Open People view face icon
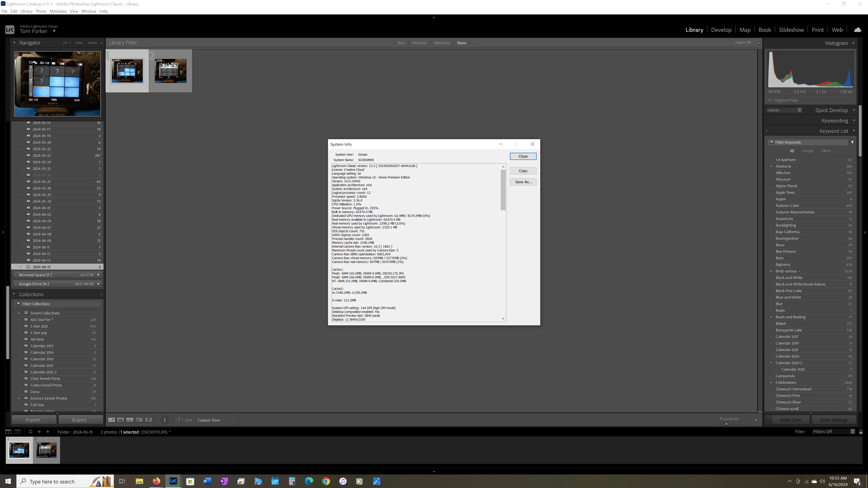This screenshot has width=868, height=488. 149,420
